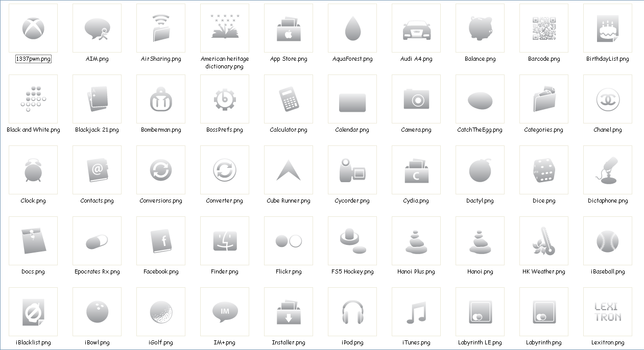Click the "Cube Runner.png" file name text
The width and height of the screenshot is (644, 350).
click(289, 201)
